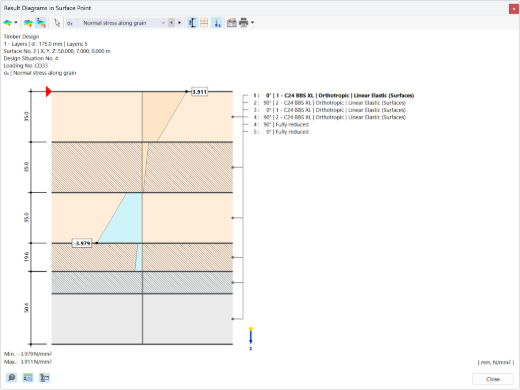
Task: Expand the print options dropdown arrow
Action: click(252, 23)
